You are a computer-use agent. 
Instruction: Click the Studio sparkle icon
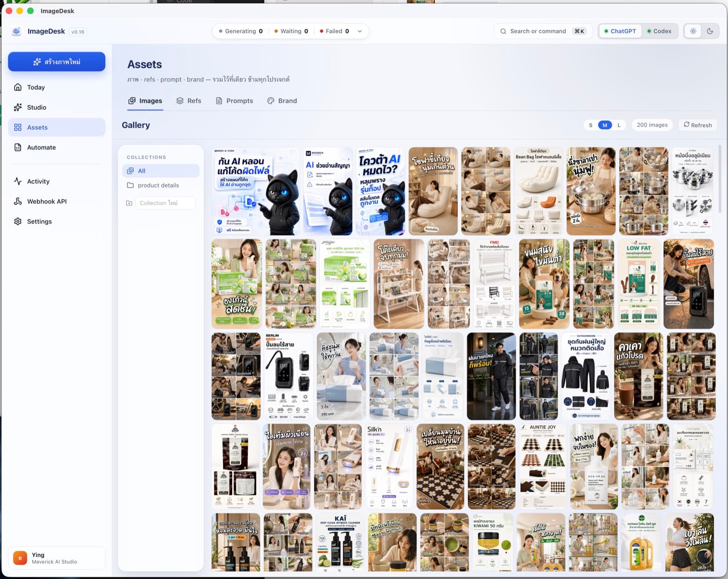point(18,107)
